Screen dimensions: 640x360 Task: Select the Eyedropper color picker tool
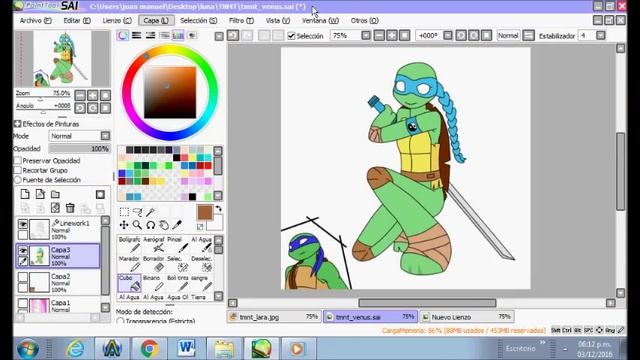(177, 225)
